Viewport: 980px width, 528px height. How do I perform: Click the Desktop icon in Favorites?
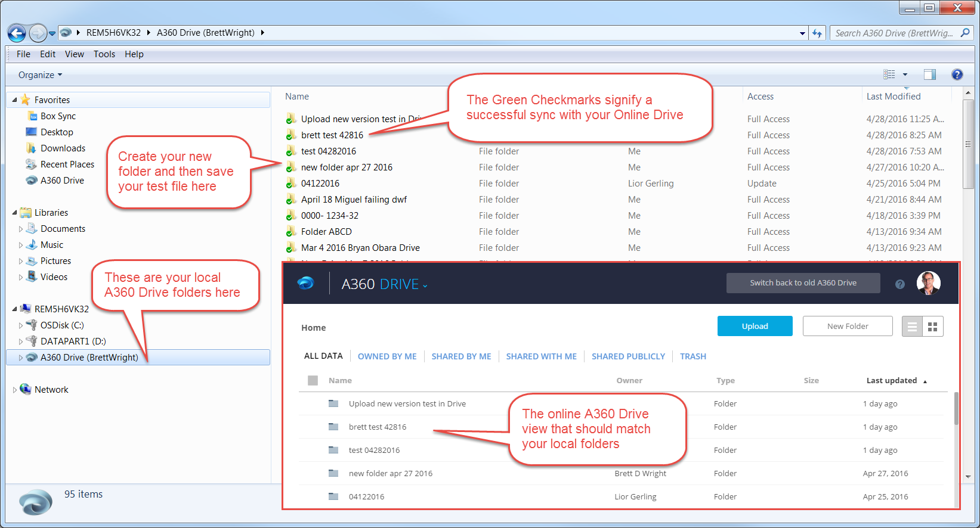32,132
